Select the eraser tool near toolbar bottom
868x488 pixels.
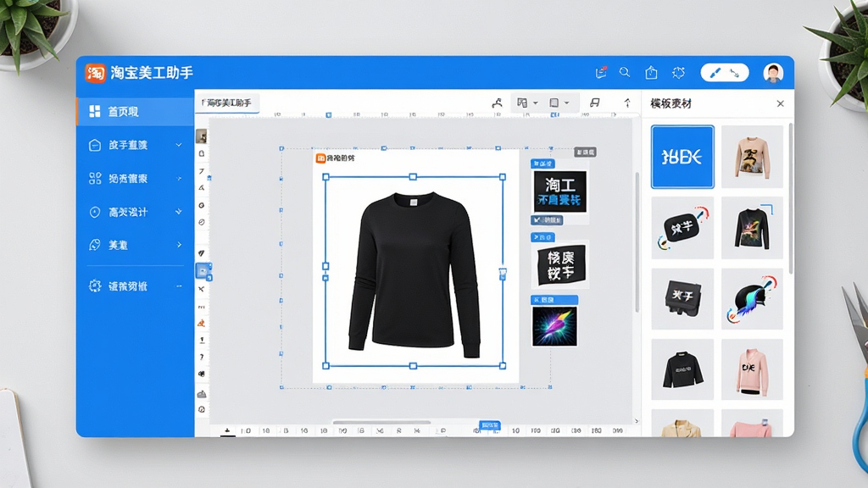pyautogui.click(x=202, y=394)
